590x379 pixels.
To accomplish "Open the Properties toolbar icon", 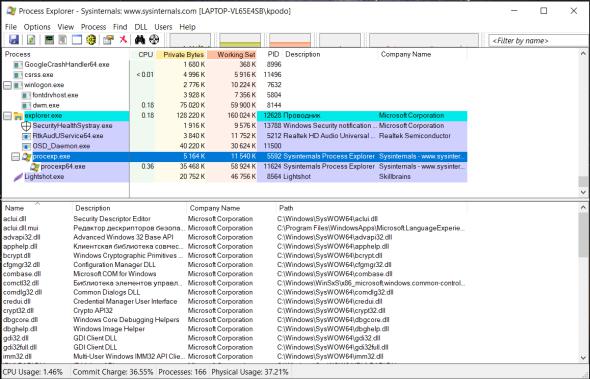I will (x=109, y=40).
